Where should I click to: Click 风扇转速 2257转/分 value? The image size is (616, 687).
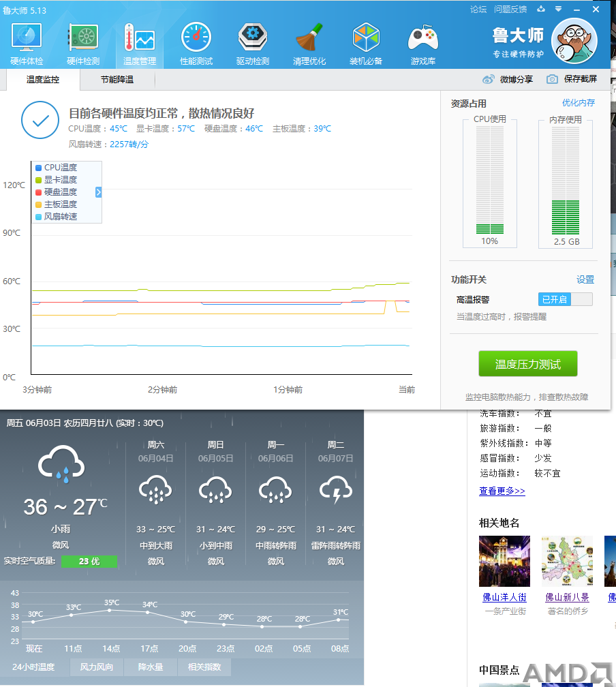coord(129,144)
